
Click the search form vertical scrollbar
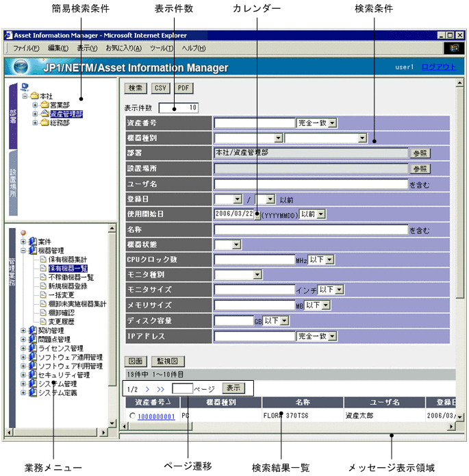(459, 193)
